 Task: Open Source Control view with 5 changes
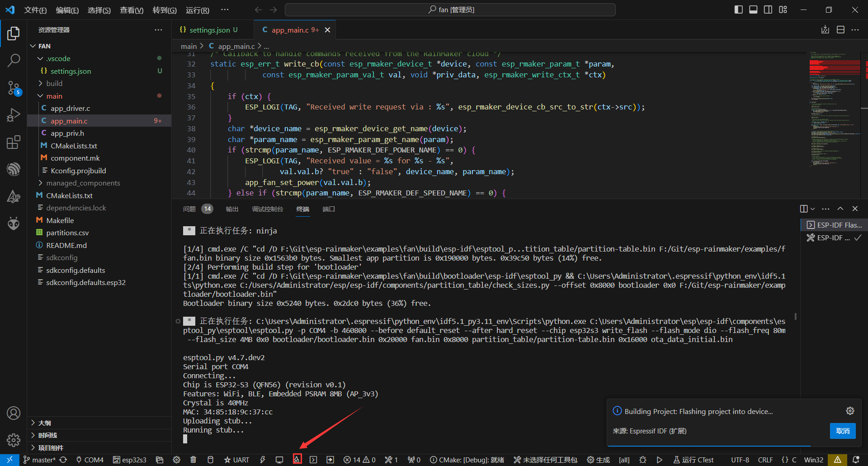click(x=14, y=88)
